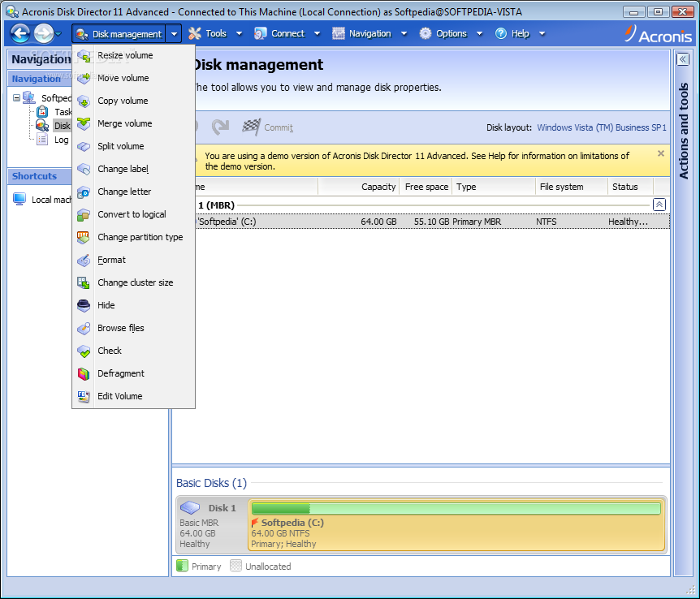
Task: Click the Type column header
Action: [x=494, y=187]
